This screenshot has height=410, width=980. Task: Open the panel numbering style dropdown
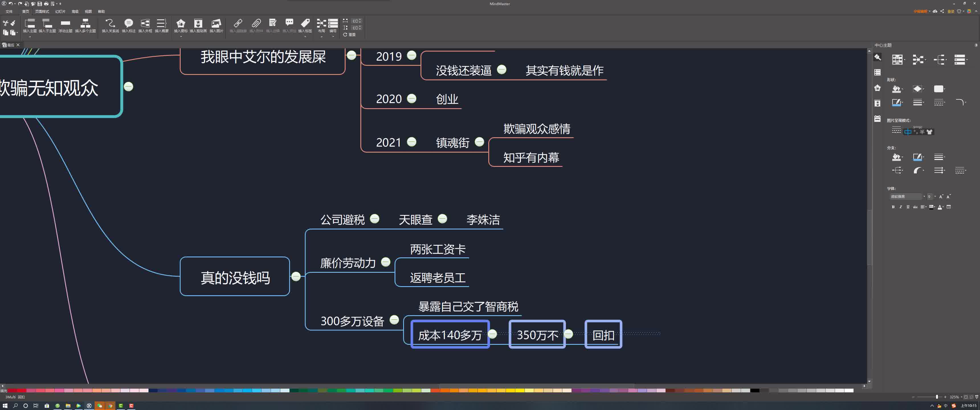[x=961, y=60]
